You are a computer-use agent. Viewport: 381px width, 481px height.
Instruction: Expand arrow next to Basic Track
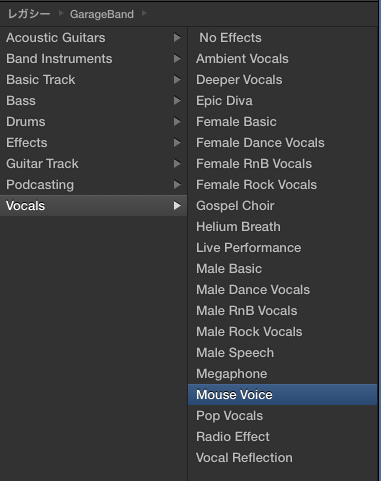[x=177, y=80]
